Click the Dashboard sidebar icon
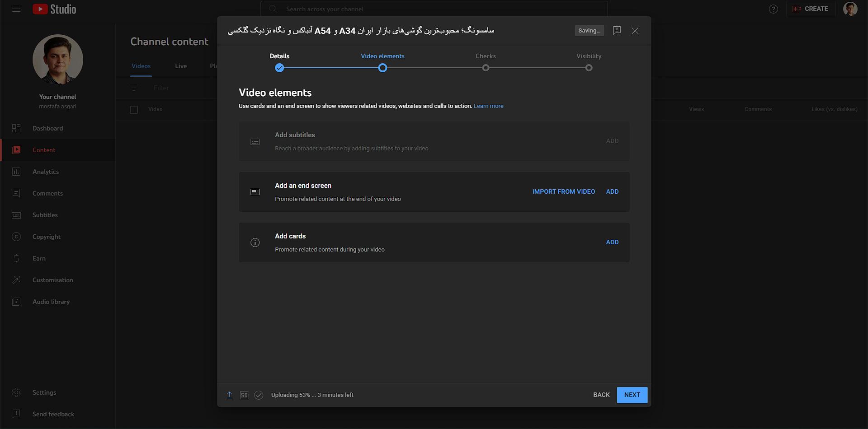Viewport: 868px width, 429px height. tap(16, 128)
